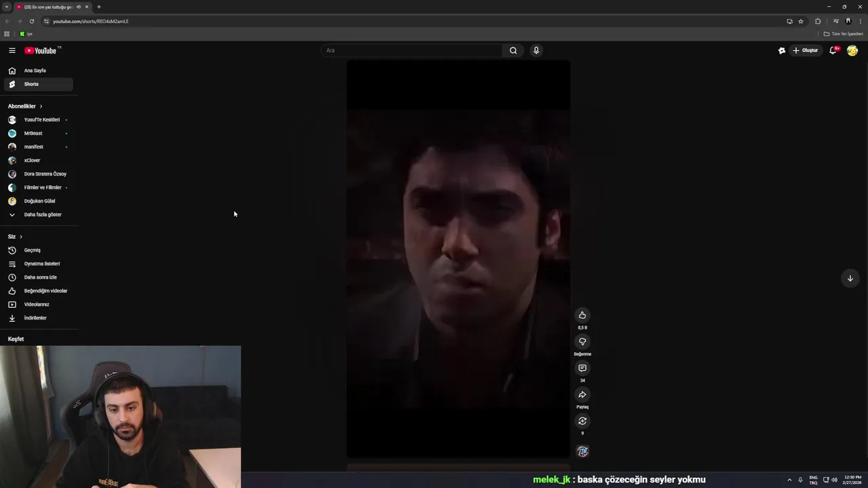Image resolution: width=868 pixels, height=488 pixels.
Task: Pause the playing Short video
Action: click(458, 259)
